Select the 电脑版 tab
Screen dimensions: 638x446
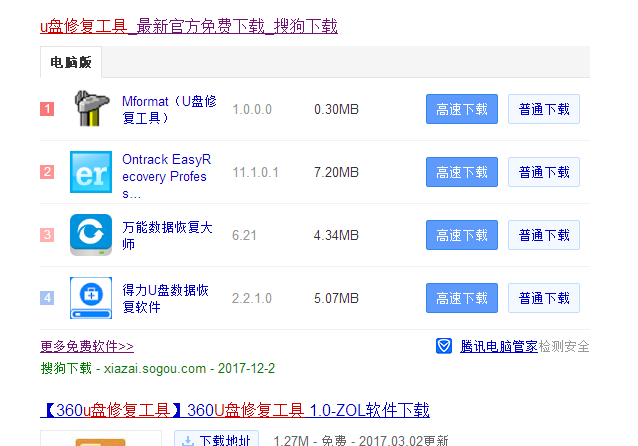coord(71,63)
